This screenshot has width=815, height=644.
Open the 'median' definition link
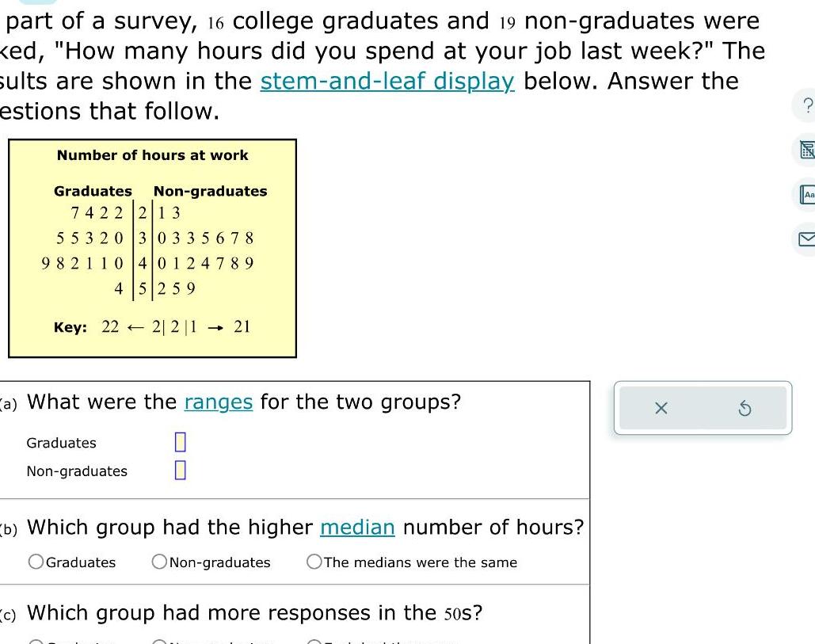tap(357, 527)
